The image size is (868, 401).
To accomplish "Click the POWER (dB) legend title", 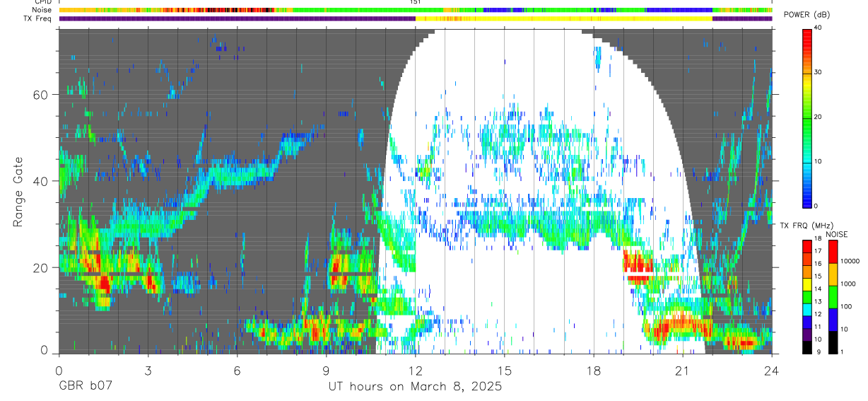I will [806, 15].
